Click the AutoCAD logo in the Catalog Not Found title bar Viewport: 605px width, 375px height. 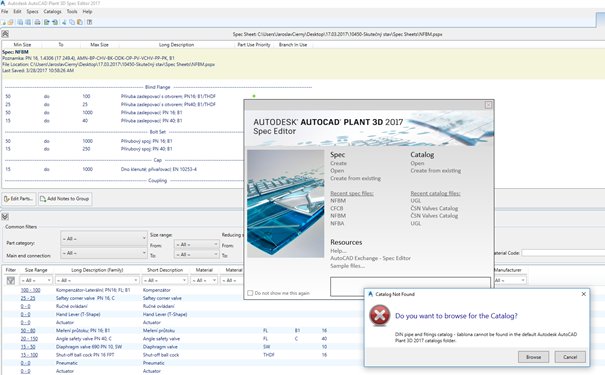pyautogui.click(x=370, y=294)
